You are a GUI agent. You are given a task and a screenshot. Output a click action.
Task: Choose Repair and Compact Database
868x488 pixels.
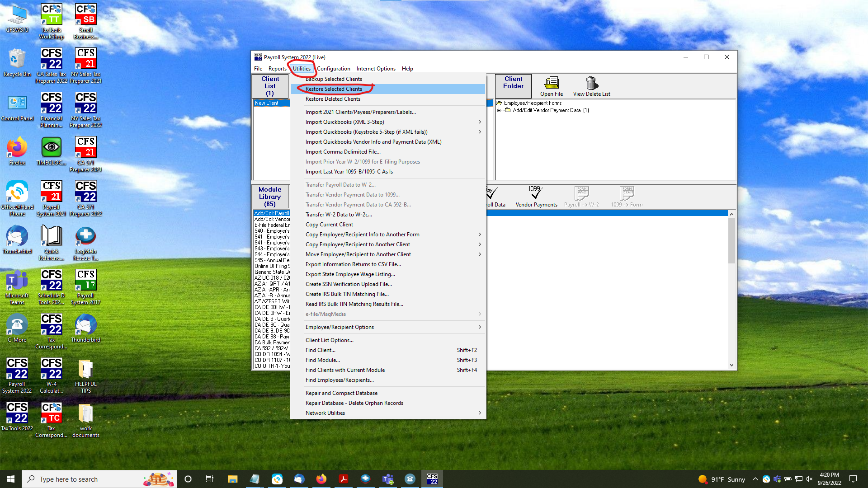388,393
